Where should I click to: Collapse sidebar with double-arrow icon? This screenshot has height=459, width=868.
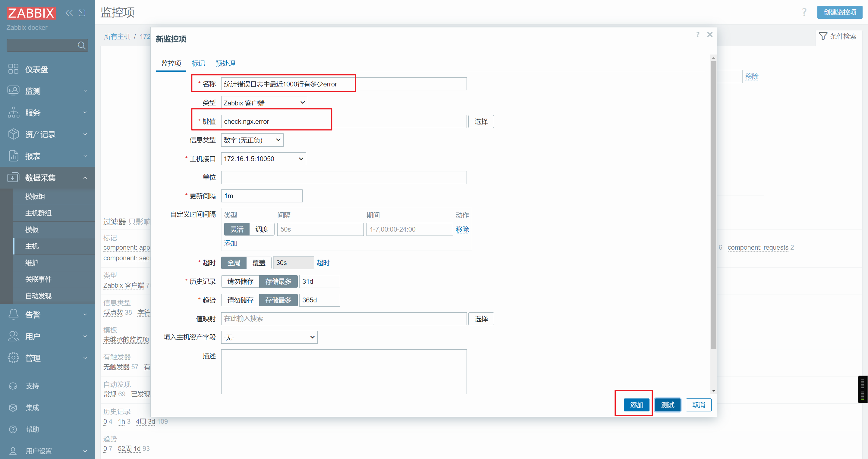click(69, 13)
